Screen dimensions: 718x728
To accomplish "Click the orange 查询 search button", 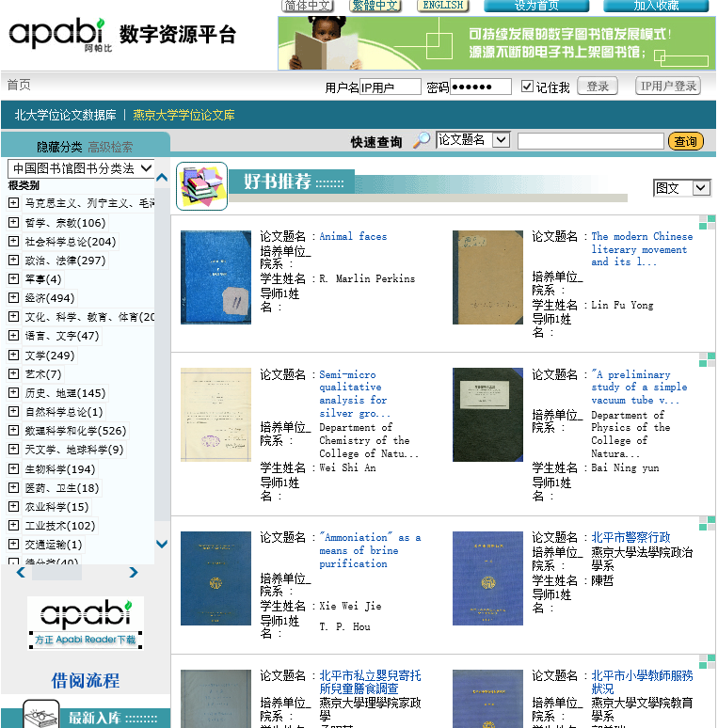I will 685,141.
